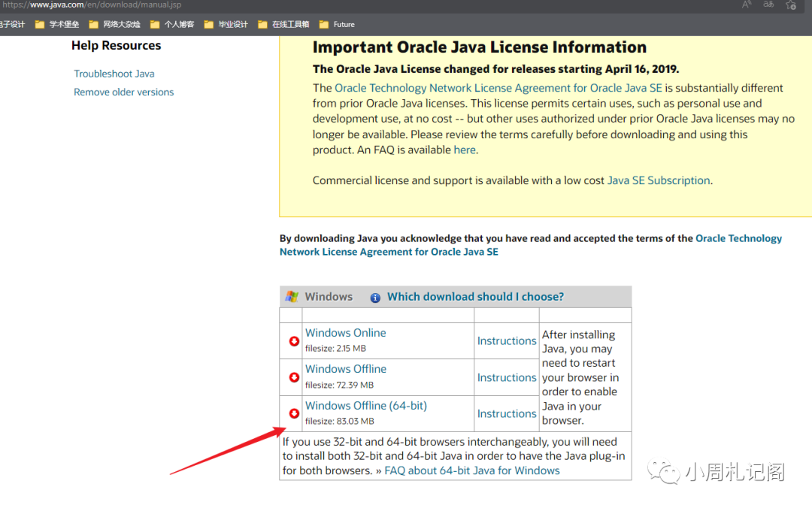812x508 pixels.
Task: Click Important Oracle Java License Information heading
Action: 480,47
